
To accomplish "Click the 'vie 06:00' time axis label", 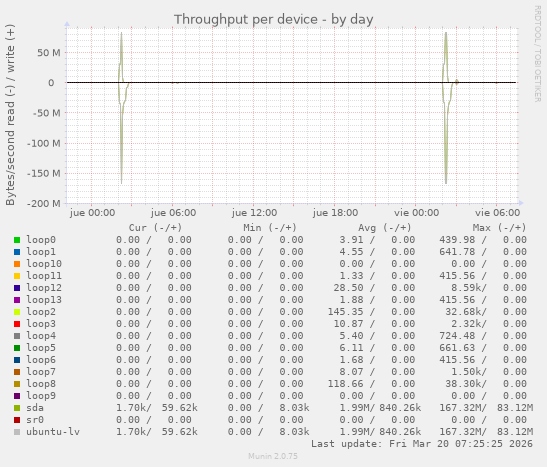I will pyautogui.click(x=497, y=213).
